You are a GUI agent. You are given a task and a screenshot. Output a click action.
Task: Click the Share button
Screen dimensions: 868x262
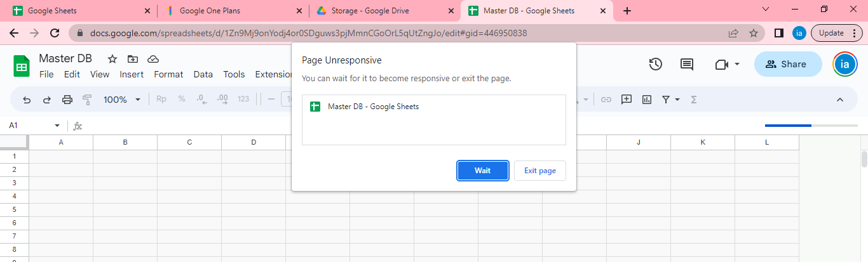[786, 64]
